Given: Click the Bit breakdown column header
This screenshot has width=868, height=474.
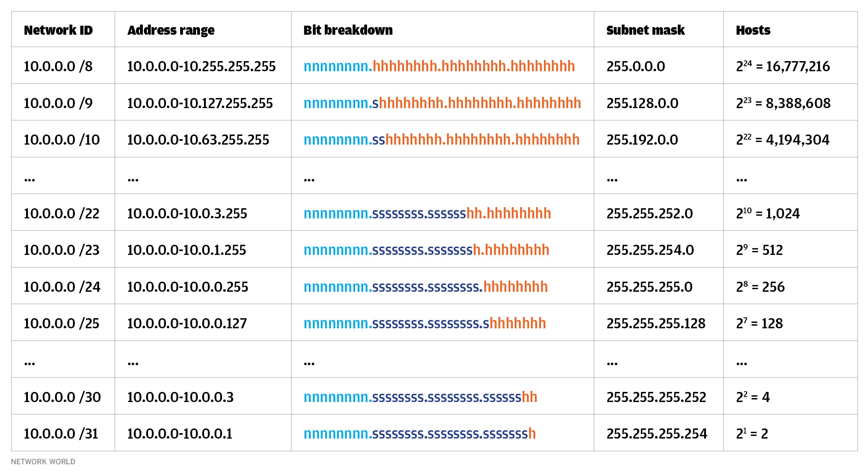Looking at the screenshot, I should (x=348, y=30).
